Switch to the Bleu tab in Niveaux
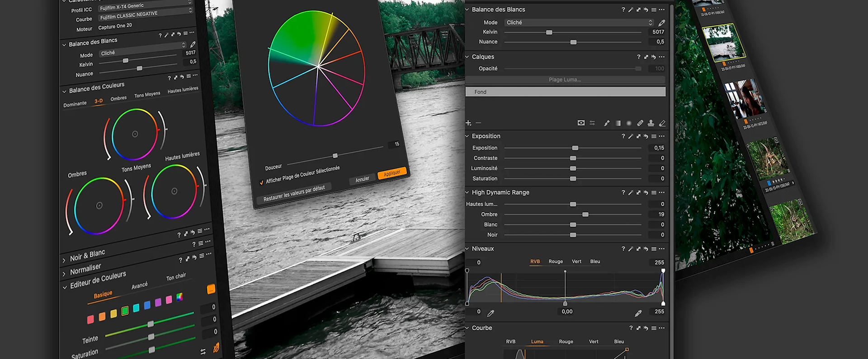Image resolution: width=868 pixels, height=359 pixels. point(595,262)
